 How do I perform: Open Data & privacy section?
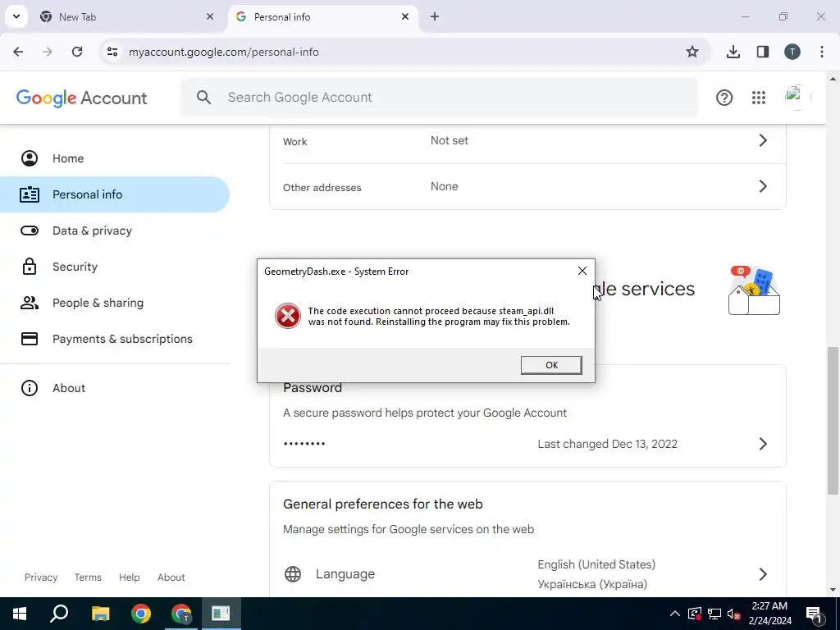point(115,231)
